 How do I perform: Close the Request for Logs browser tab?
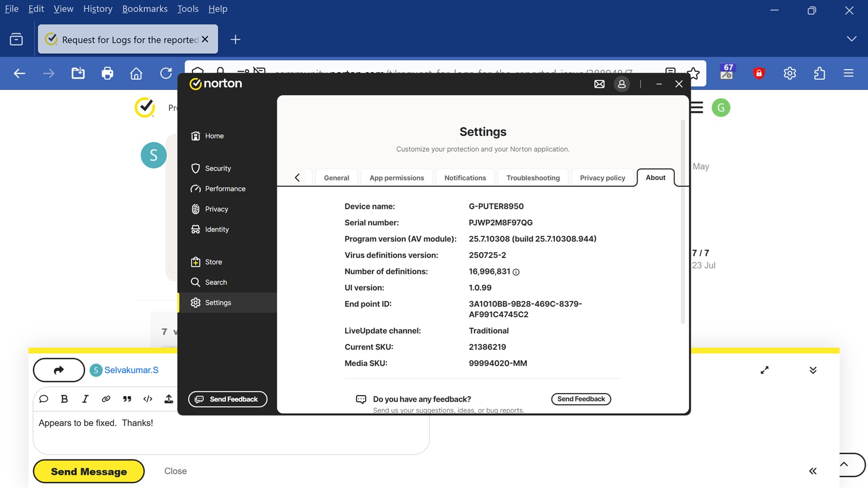(205, 39)
